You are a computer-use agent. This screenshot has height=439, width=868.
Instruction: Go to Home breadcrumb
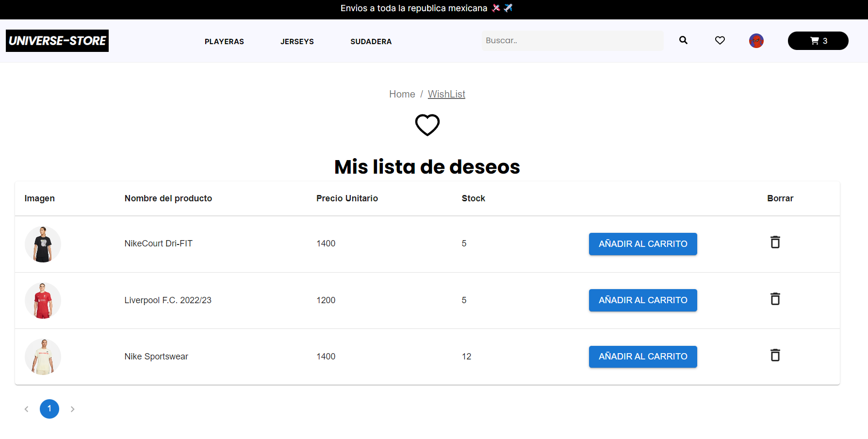(x=402, y=94)
